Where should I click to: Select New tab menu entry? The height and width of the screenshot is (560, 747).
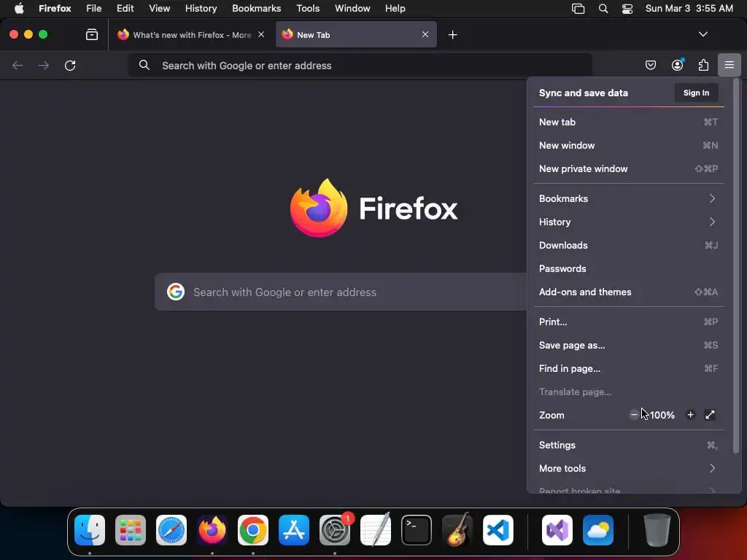coord(629,122)
